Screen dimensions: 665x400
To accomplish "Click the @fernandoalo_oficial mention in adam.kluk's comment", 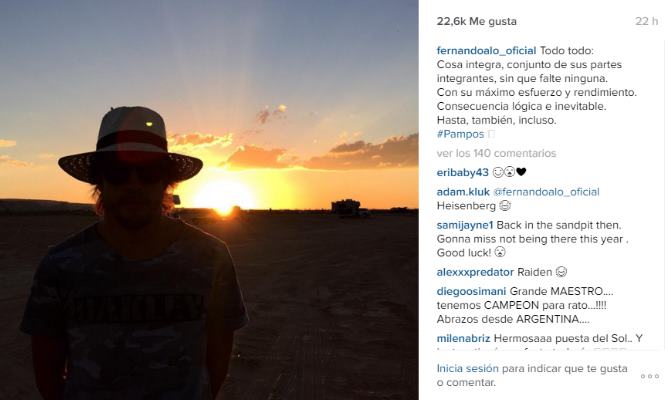I will 546,192.
